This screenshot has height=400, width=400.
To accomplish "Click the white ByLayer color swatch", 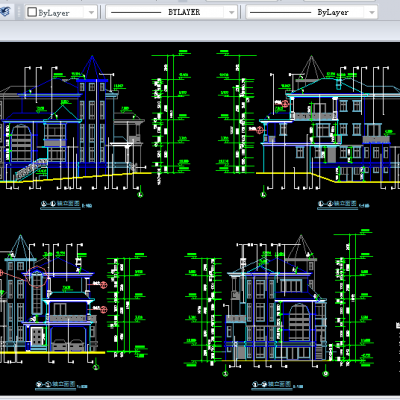I will pyautogui.click(x=32, y=12).
